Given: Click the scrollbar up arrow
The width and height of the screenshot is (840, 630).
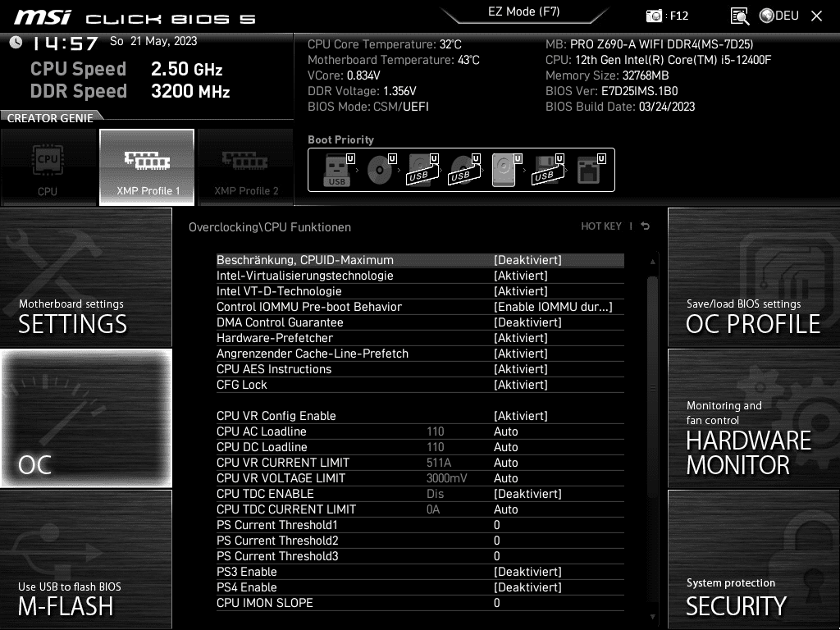Looking at the screenshot, I should tap(652, 262).
